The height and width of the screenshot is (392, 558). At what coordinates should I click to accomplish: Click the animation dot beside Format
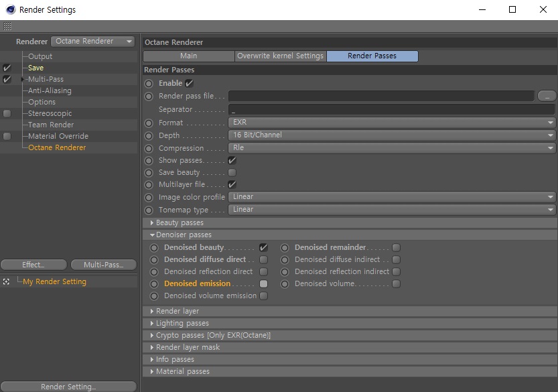pyautogui.click(x=149, y=123)
